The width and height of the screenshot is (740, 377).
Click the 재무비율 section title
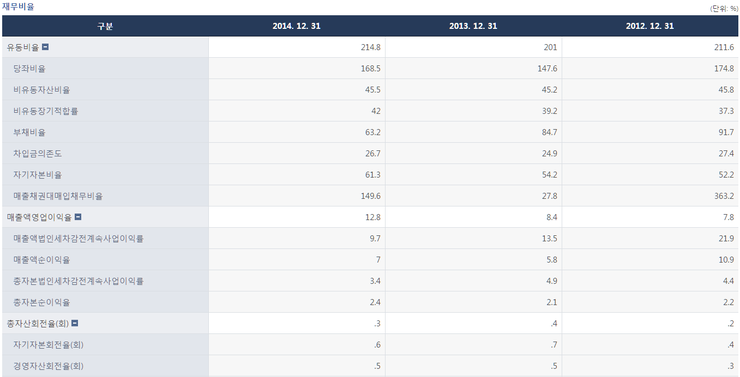click(17, 7)
